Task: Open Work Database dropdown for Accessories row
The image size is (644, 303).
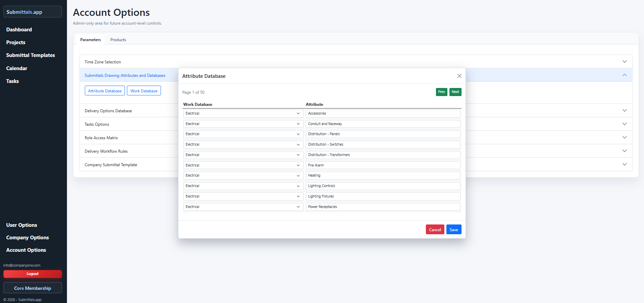Action: [243, 114]
